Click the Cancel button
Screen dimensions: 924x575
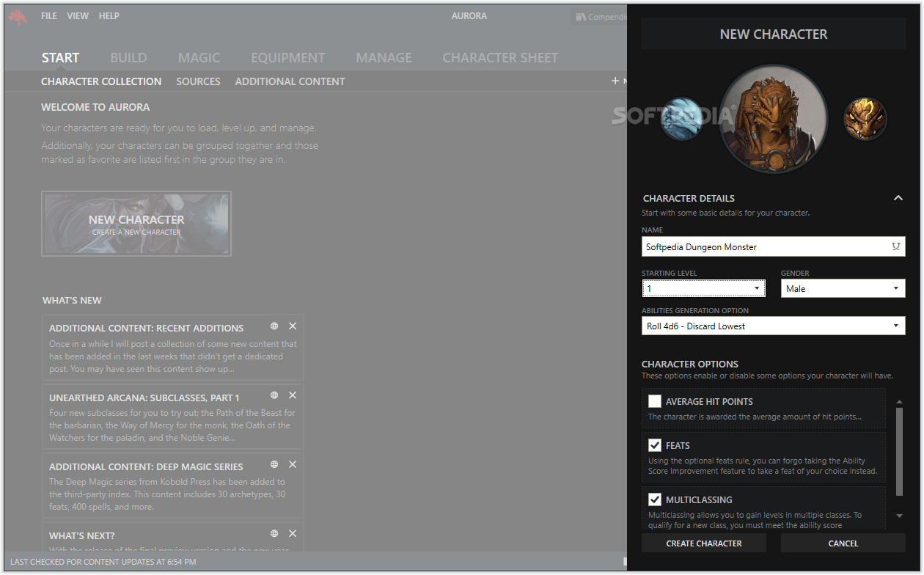[843, 543]
